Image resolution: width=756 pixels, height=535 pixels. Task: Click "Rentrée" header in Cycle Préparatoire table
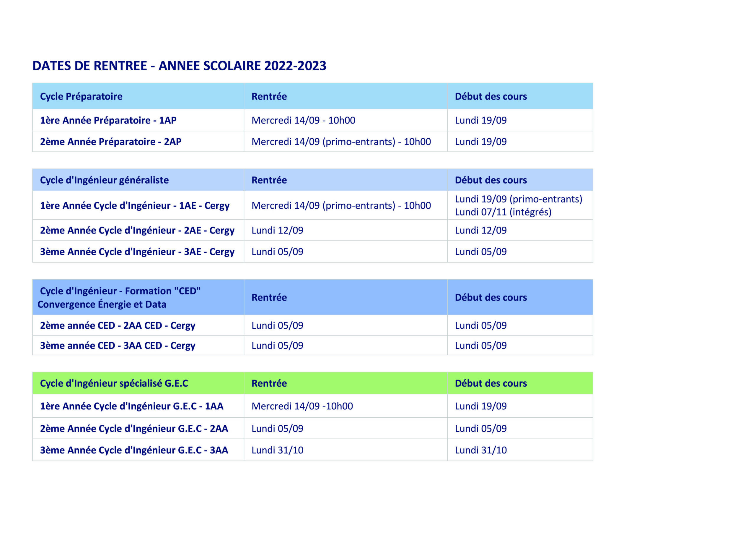269,97
